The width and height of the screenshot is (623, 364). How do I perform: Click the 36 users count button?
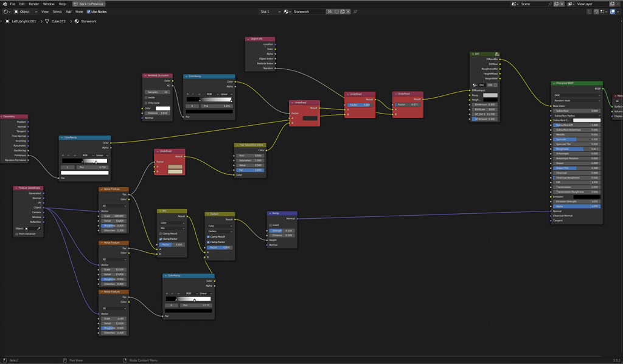point(330,11)
